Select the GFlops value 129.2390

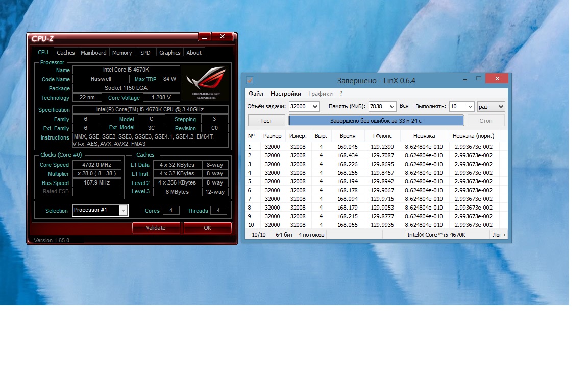click(x=382, y=147)
